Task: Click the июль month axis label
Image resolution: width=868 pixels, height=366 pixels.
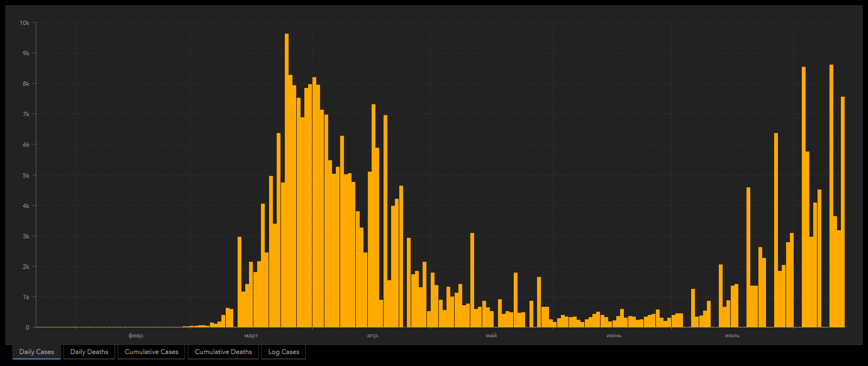Action: [732, 336]
